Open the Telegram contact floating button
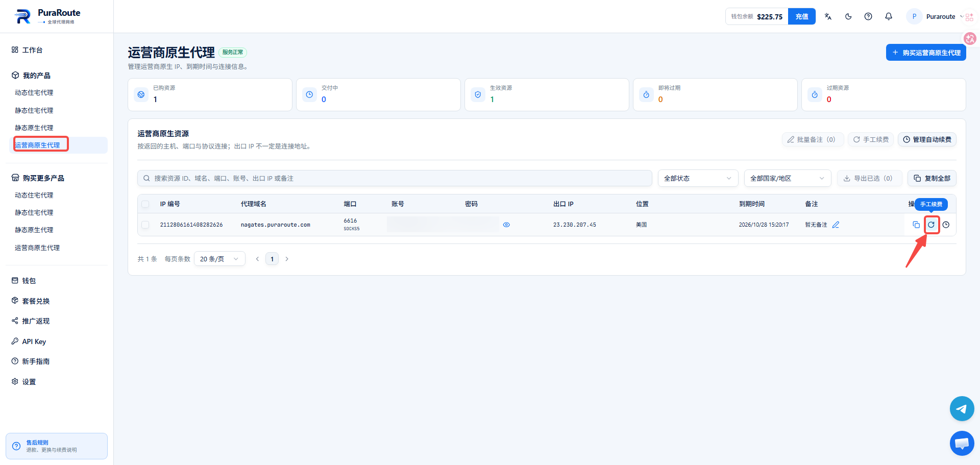 962,409
